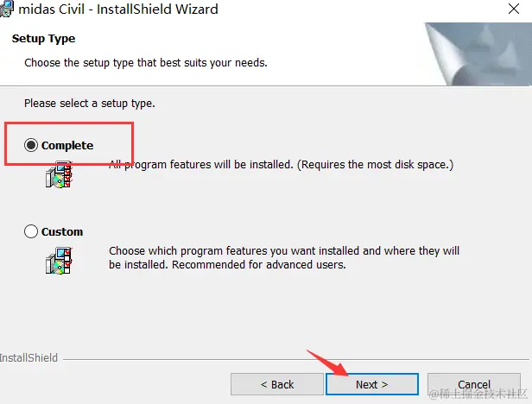This screenshot has height=404, width=532.
Task: Click the 'Recommended for advanced users' text line
Action: pos(258,264)
